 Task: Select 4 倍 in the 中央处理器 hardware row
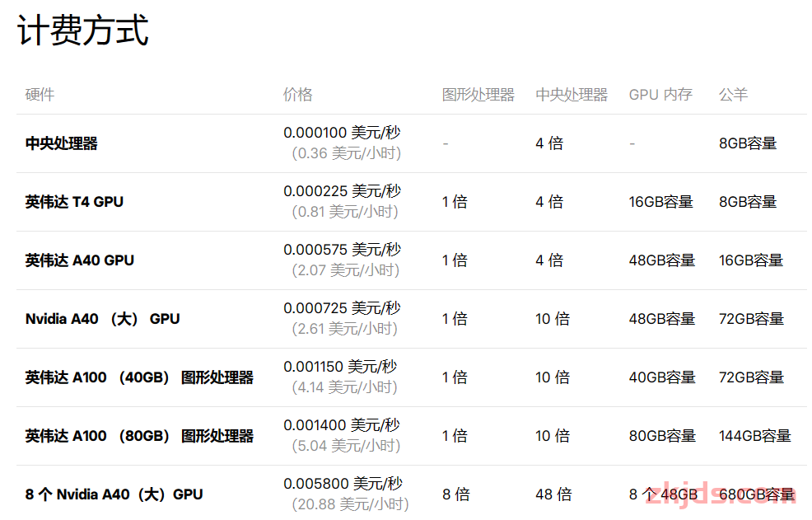tap(549, 143)
